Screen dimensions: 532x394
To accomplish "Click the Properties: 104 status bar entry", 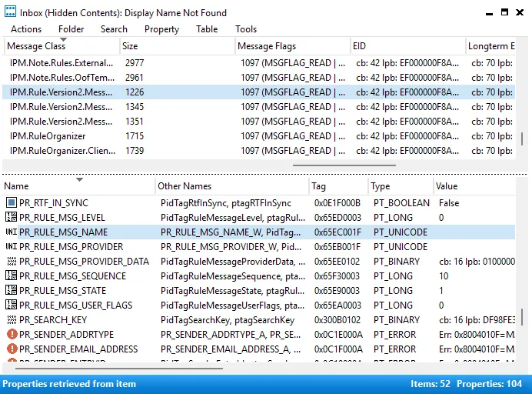I will [489, 384].
